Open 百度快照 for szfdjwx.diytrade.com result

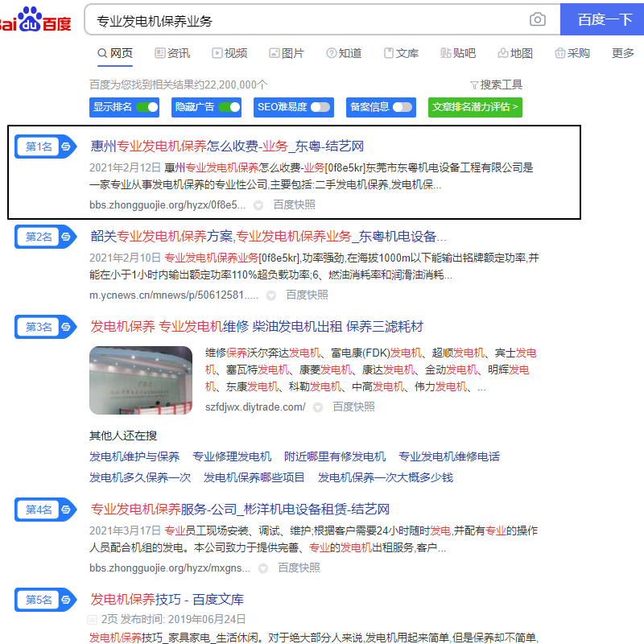[353, 407]
